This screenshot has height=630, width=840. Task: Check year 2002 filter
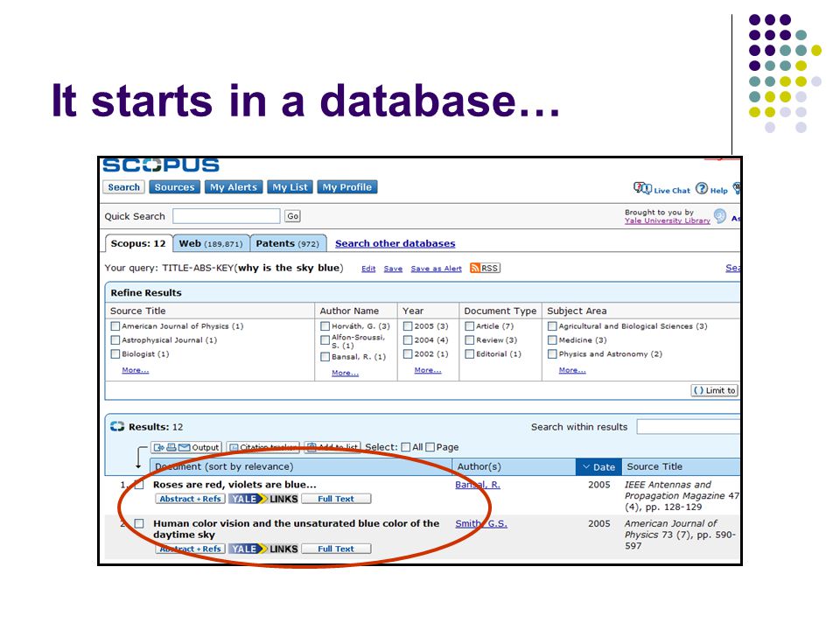[x=408, y=353]
